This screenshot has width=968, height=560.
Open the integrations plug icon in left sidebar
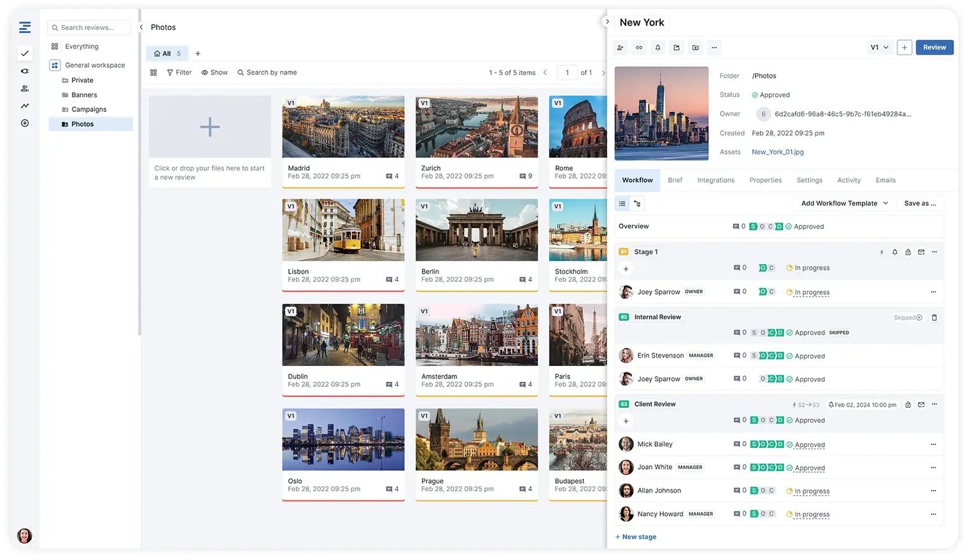click(x=25, y=71)
